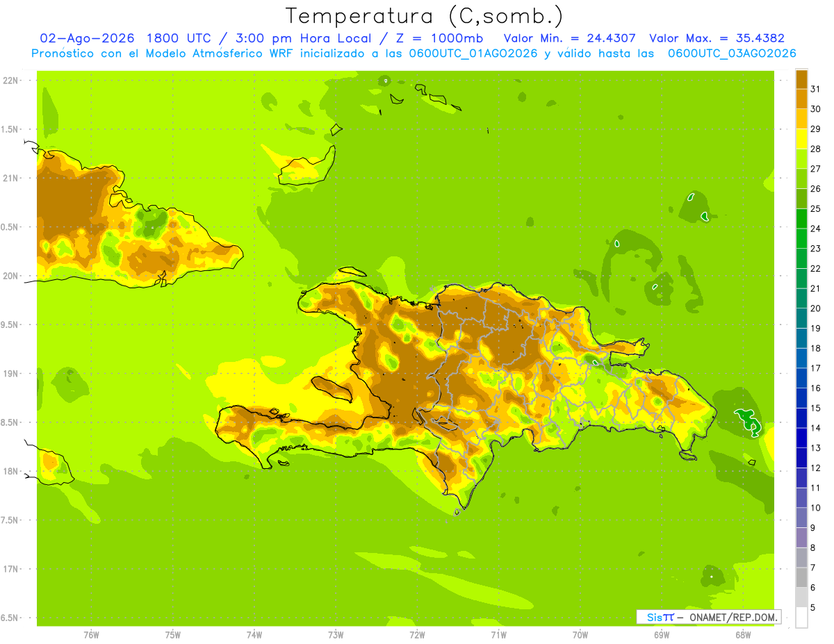Click the "72W" longitude label
Screen dimensions: 834x644
click(417, 635)
